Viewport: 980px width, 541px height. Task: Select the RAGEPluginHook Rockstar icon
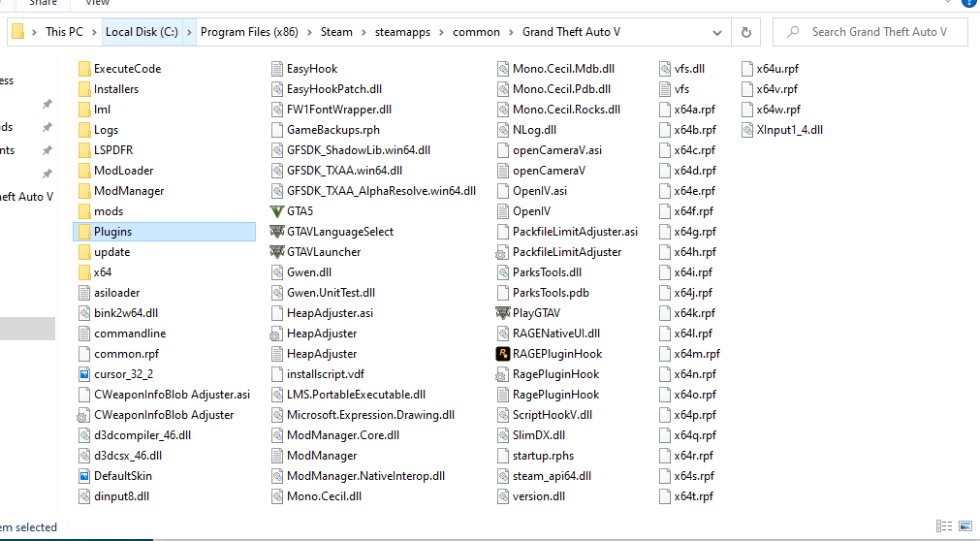502,354
